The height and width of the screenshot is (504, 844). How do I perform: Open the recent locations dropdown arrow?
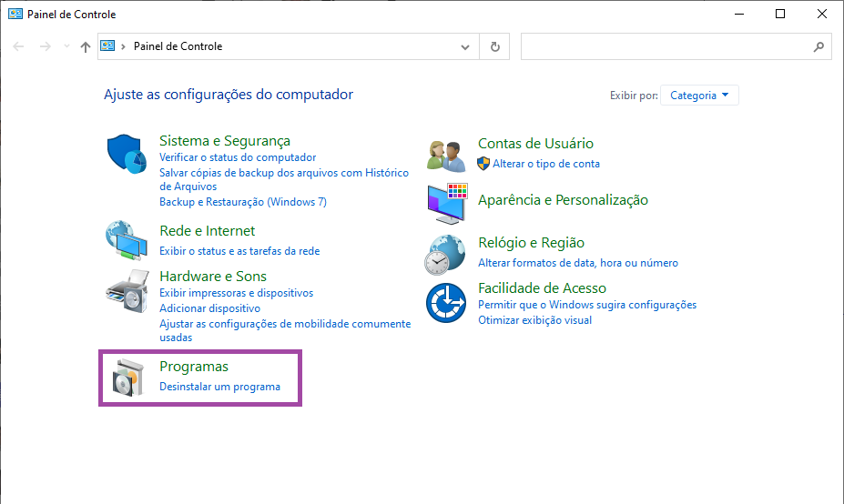click(x=66, y=46)
